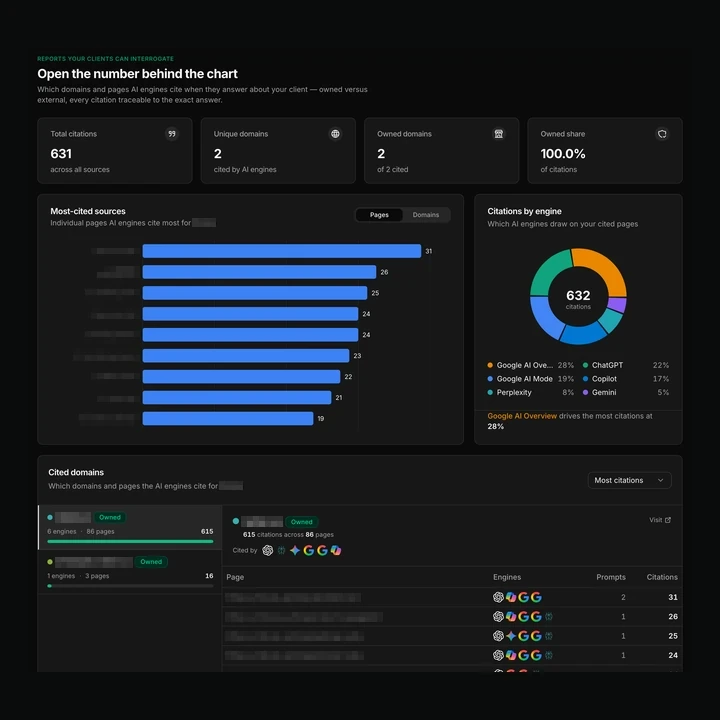
Task: Click the 100.0% owned share value
Action: [563, 154]
